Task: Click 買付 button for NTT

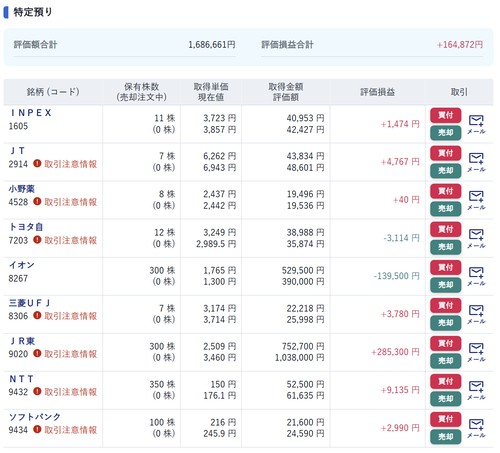Action: [x=445, y=381]
